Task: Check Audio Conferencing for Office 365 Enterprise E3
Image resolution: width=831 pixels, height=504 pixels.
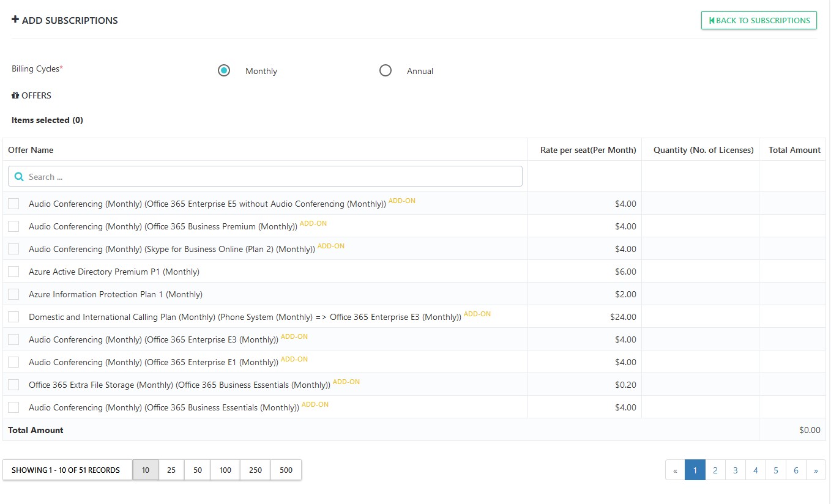Action: click(13, 339)
